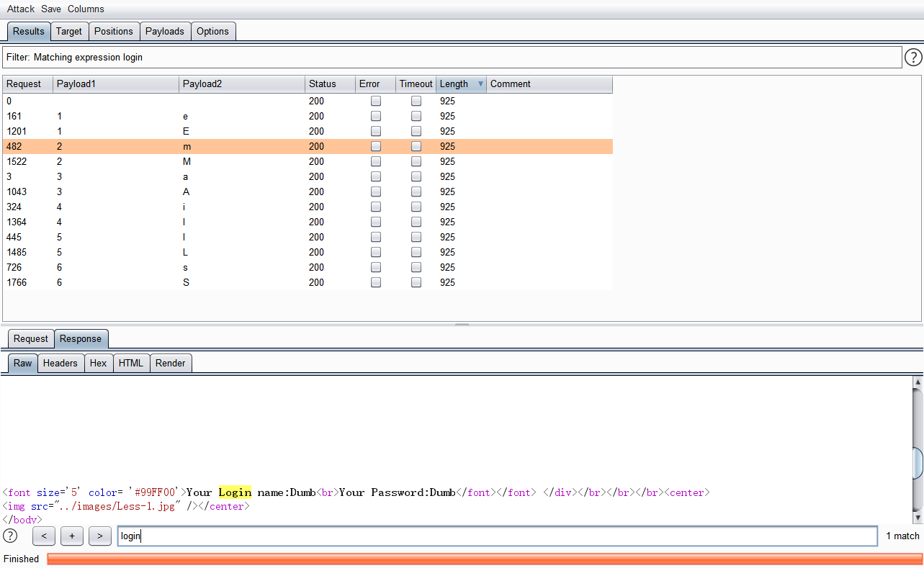924x568 pixels.
Task: Sort by the Timeout column header
Action: [416, 84]
